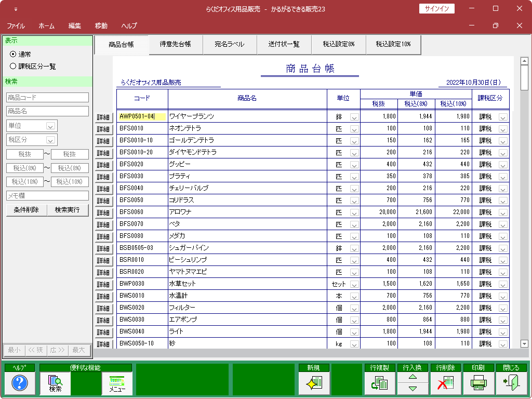Click product name 水温計
Viewport: 532px width, 399px height.
[178, 296]
